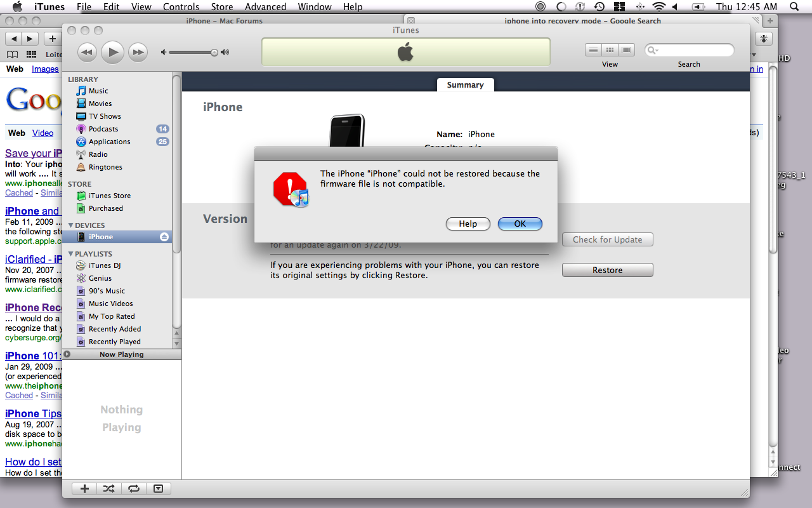
Task: Open the Edit menu
Action: (x=111, y=6)
